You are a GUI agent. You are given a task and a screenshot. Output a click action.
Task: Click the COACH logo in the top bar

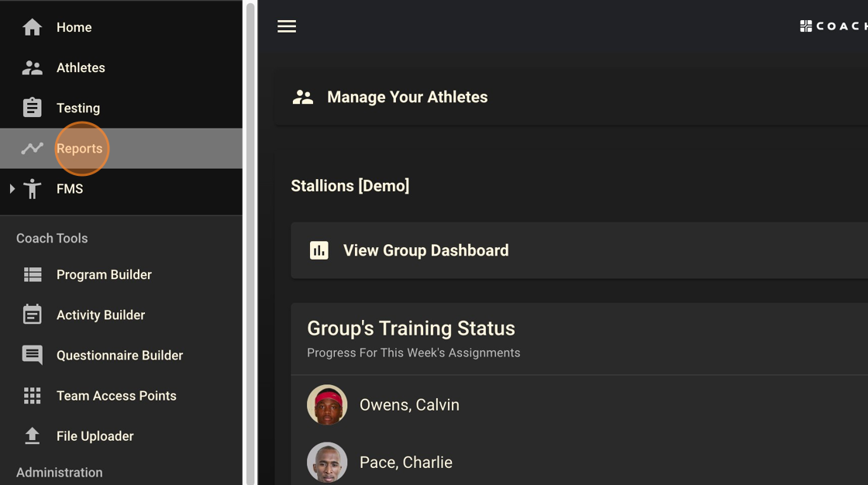pos(833,26)
